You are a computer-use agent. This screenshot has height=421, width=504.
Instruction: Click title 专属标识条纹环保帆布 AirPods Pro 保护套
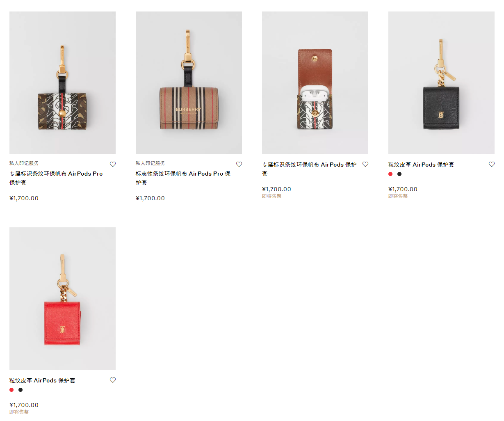(x=56, y=174)
